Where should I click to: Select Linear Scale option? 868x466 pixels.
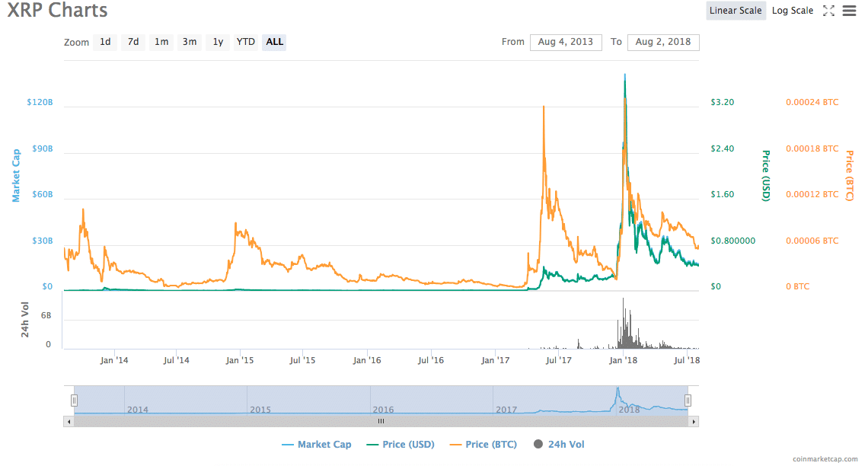click(x=736, y=11)
